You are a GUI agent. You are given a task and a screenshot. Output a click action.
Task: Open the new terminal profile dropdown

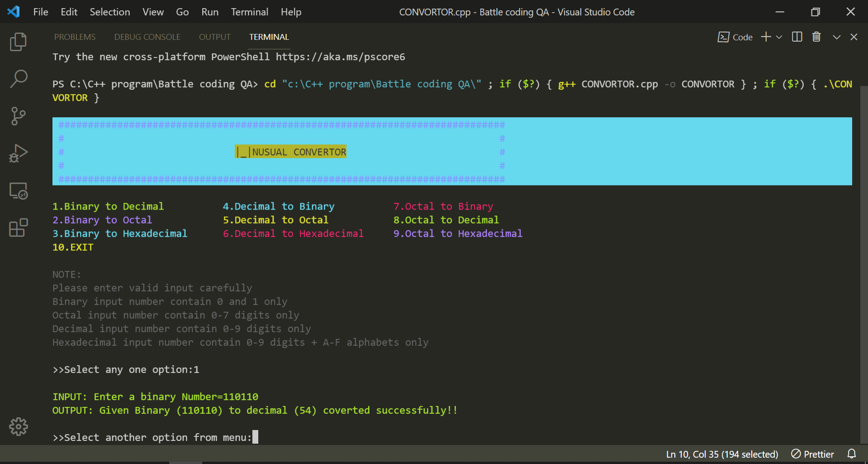point(779,37)
